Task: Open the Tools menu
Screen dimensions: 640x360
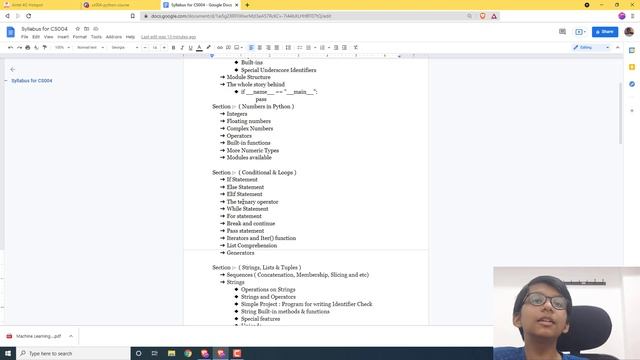Action: [x=96, y=37]
